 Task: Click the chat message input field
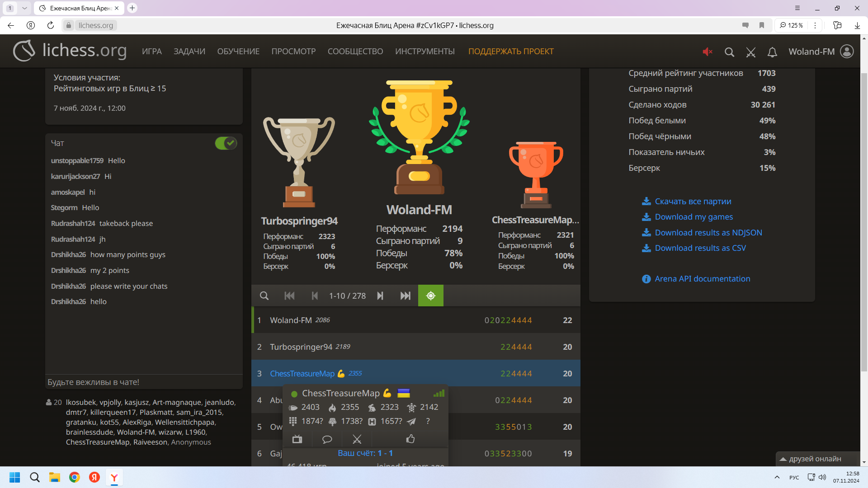coord(144,382)
